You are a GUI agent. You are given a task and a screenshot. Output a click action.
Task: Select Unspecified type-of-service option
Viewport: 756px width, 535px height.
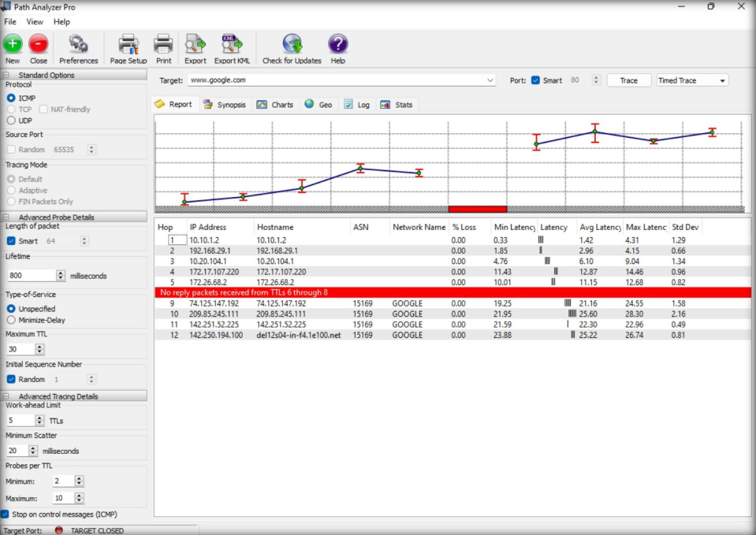coord(10,308)
